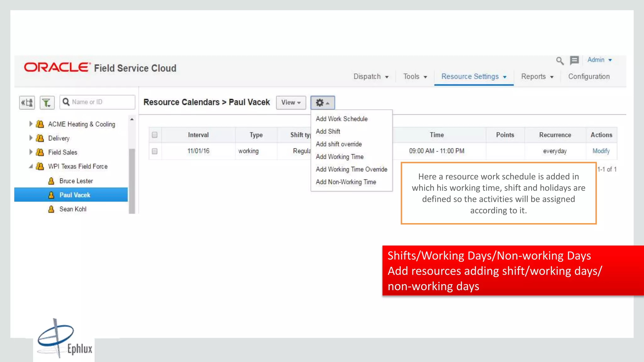Select Bruce Lester in resource tree
This screenshot has height=362, width=644.
[x=76, y=181]
